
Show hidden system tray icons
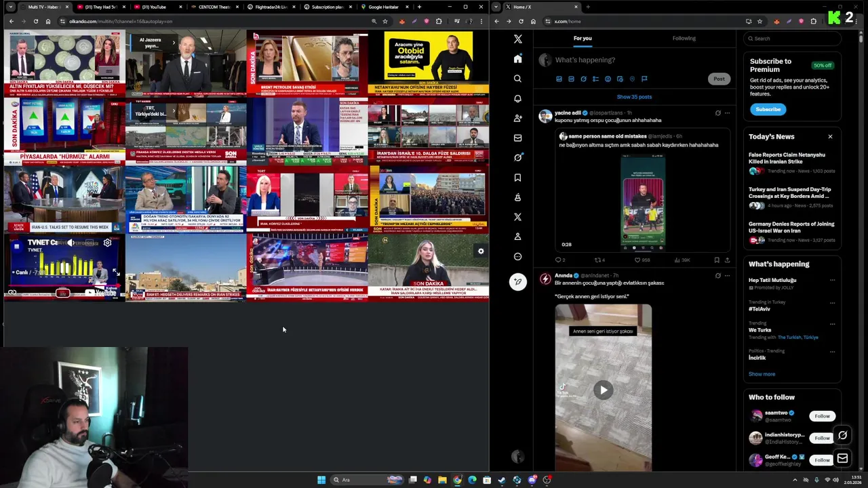tap(795, 480)
